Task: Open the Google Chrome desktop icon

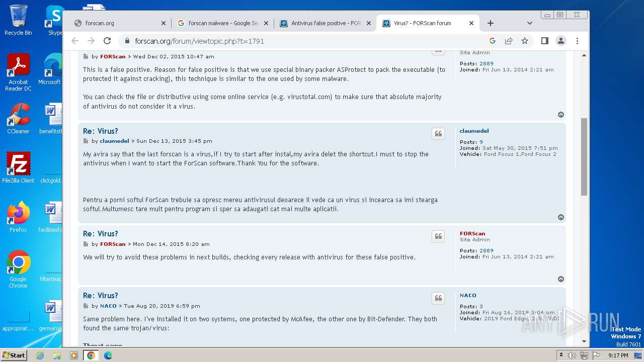Action: 18,269
